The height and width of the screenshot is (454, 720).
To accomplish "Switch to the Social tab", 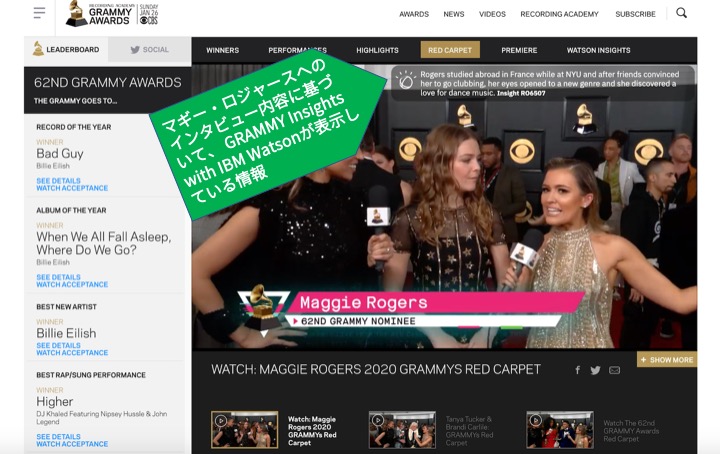I will 150,50.
